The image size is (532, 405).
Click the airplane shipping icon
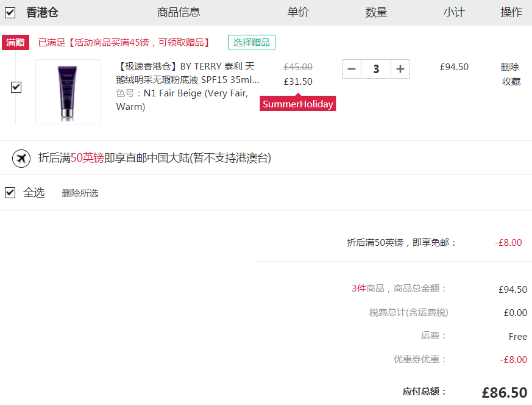pos(21,158)
